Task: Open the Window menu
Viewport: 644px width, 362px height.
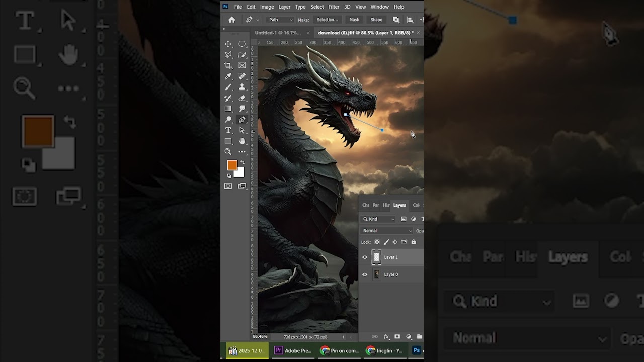Action: pos(380,7)
